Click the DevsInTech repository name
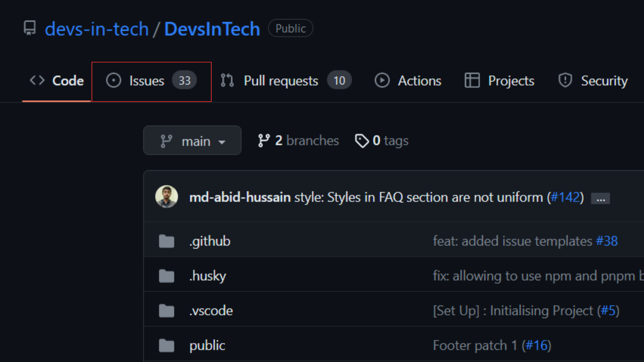 tap(212, 29)
